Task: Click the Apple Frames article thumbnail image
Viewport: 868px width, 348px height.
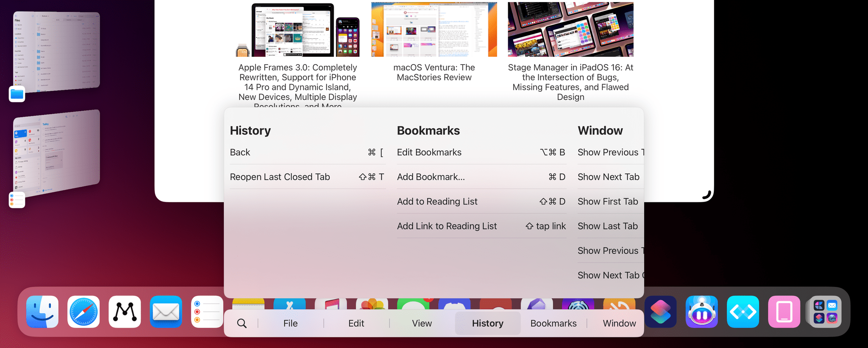Action: [x=298, y=29]
